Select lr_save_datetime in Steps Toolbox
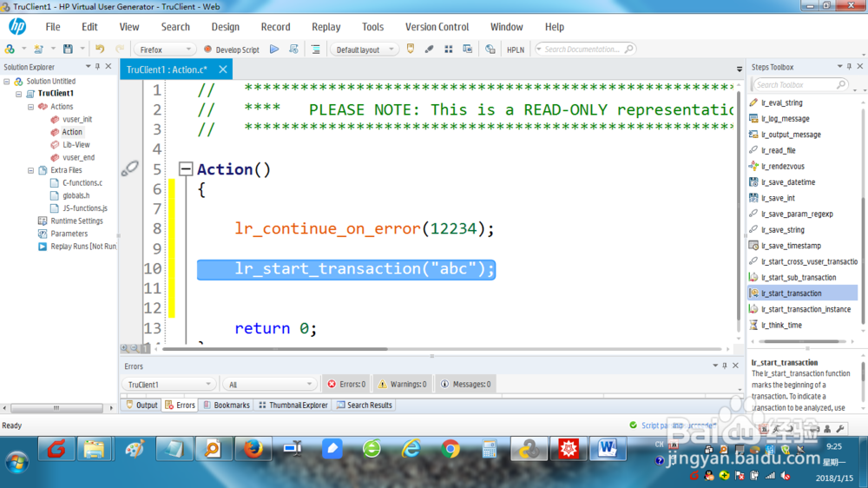 point(788,182)
